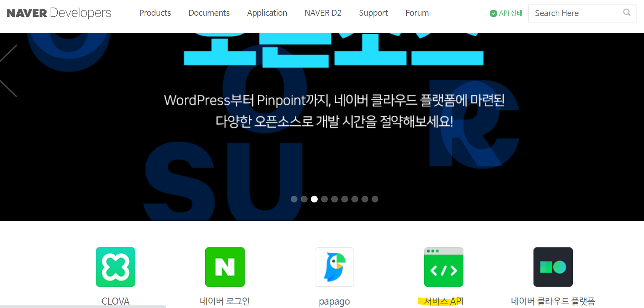This screenshot has height=308, width=644.
Task: Click the green API status checkmark icon
Action: click(x=493, y=13)
